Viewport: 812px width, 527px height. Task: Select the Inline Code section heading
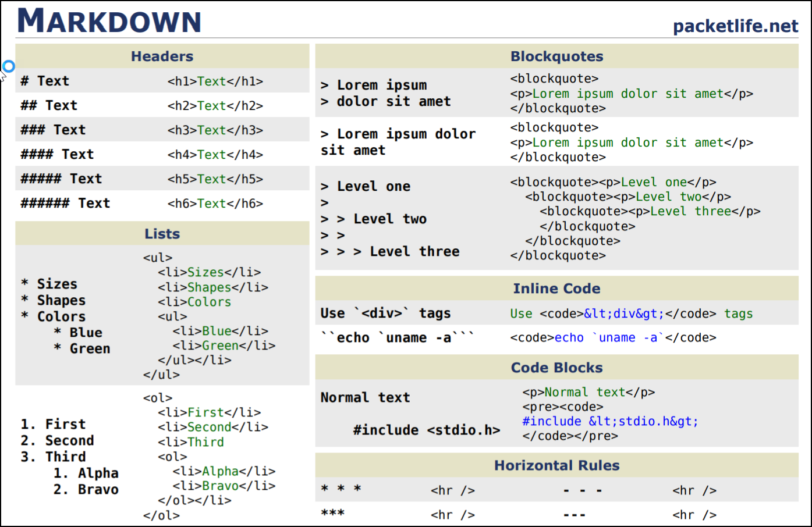point(556,289)
